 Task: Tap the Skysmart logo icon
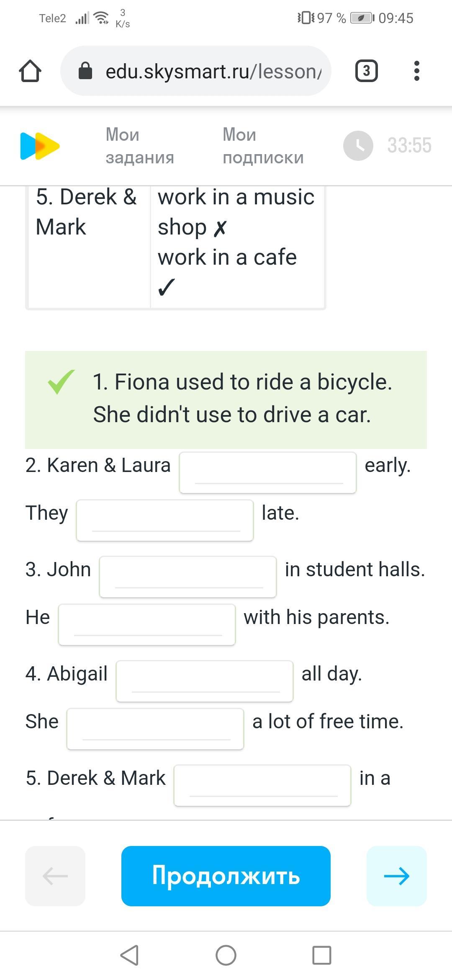[x=40, y=146]
